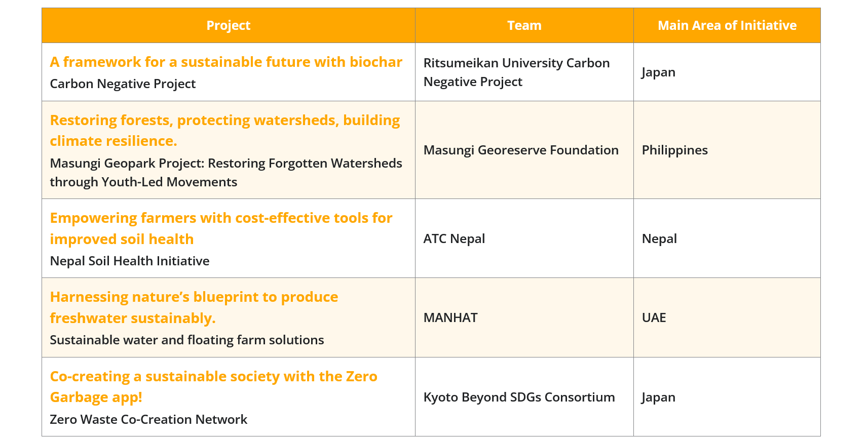
Task: Click "Sustainable water and floating farm solutions" text
Action: (x=186, y=340)
